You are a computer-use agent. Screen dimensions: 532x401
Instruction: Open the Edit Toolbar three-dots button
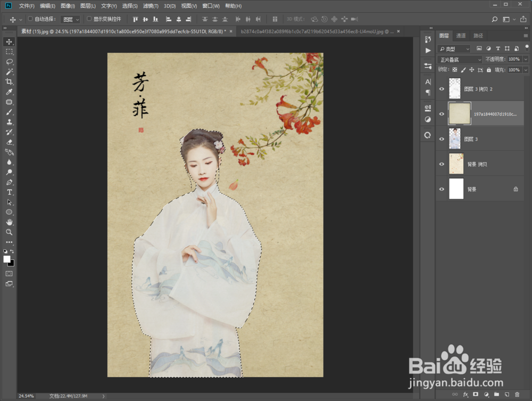(9, 242)
